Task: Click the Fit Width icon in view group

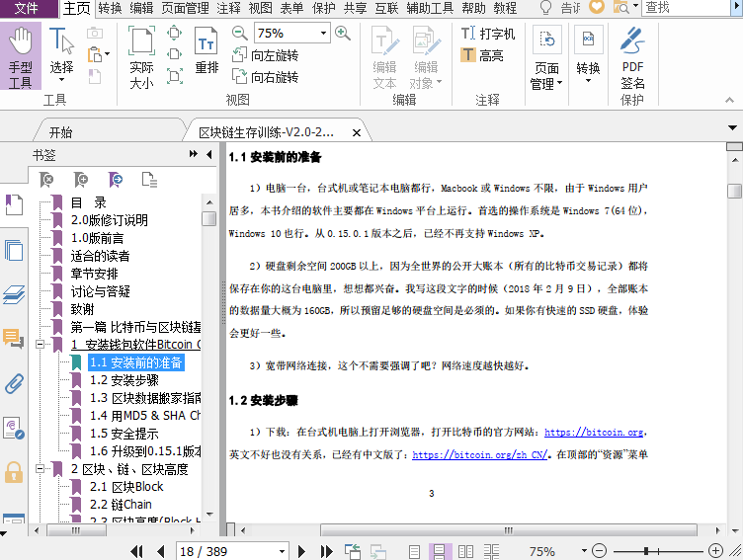Action: [175, 54]
